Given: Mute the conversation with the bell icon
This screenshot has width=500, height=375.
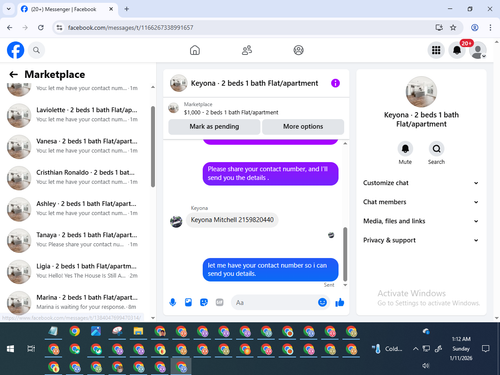Looking at the screenshot, I should (405, 148).
